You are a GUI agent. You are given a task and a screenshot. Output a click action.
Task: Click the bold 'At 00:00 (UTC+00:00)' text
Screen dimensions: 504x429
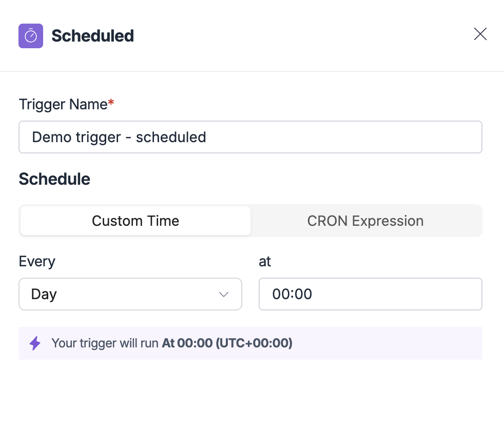(227, 343)
